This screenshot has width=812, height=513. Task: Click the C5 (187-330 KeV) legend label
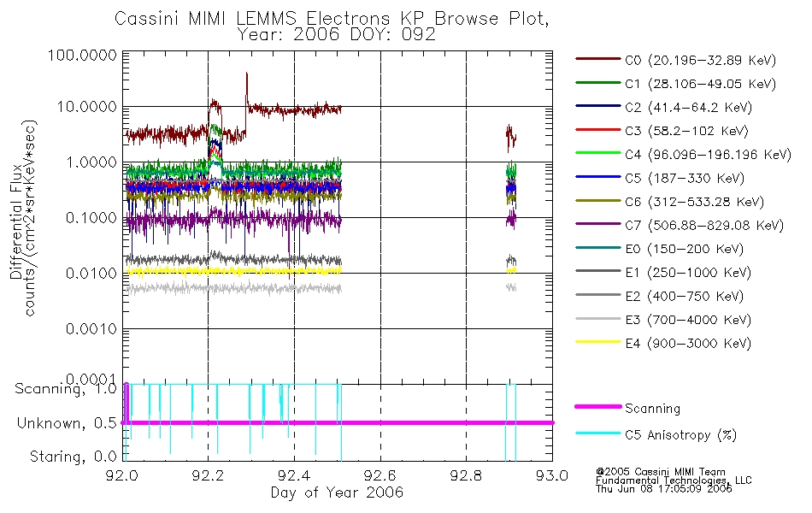pyautogui.click(x=685, y=178)
